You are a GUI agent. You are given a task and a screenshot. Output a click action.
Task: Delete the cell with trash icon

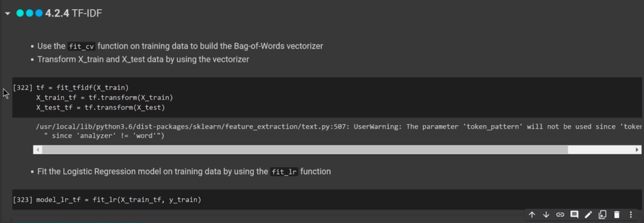pos(617,214)
